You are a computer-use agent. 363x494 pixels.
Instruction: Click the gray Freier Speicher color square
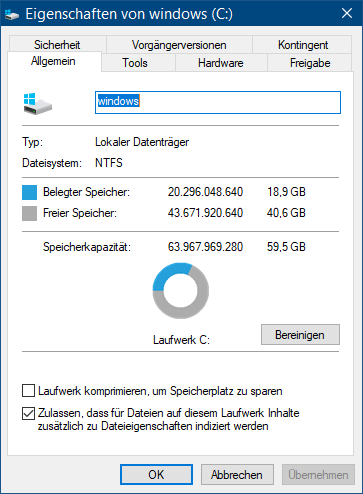click(29, 213)
